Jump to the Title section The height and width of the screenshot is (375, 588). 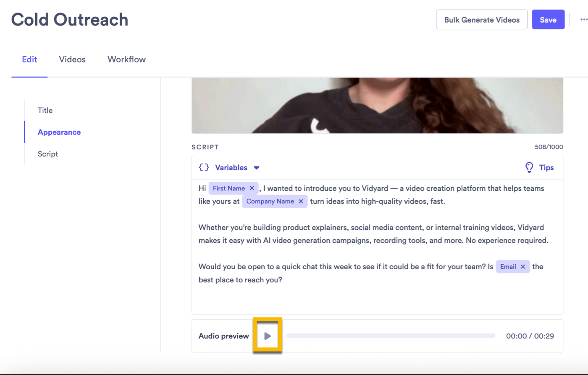click(45, 110)
